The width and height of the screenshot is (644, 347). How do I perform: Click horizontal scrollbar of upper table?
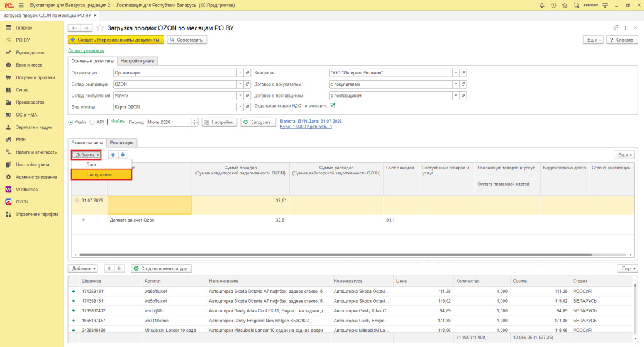(x=336, y=255)
